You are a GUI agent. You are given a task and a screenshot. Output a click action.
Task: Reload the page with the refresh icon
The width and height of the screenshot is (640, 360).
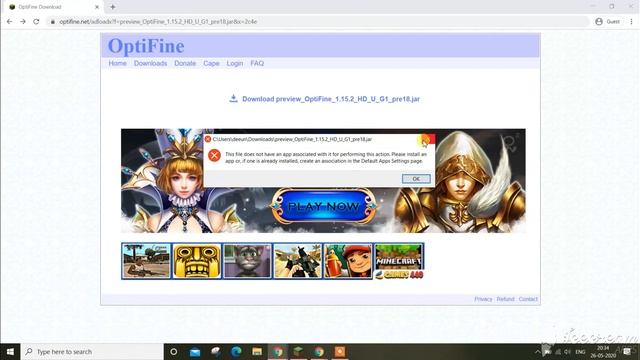coord(36,22)
